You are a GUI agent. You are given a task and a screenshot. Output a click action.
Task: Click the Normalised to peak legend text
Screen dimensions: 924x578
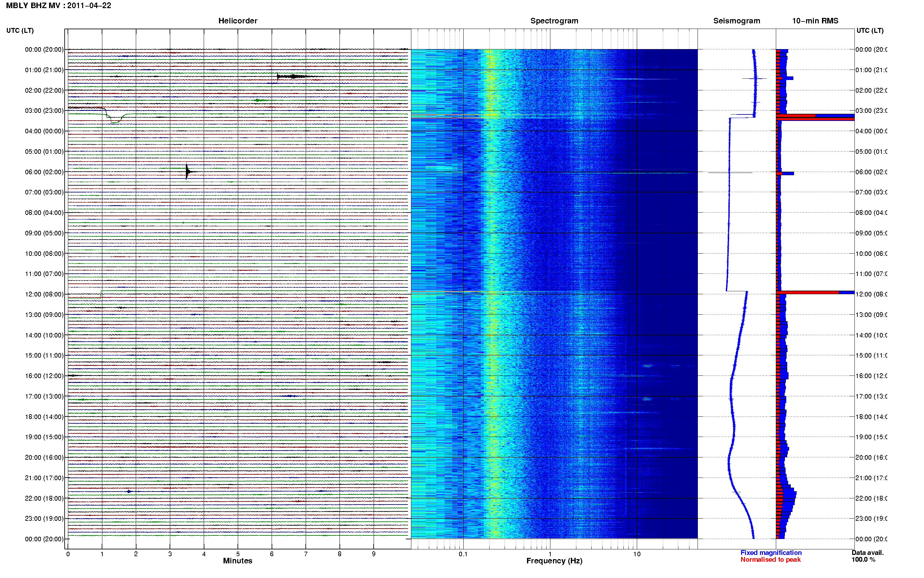click(770, 559)
